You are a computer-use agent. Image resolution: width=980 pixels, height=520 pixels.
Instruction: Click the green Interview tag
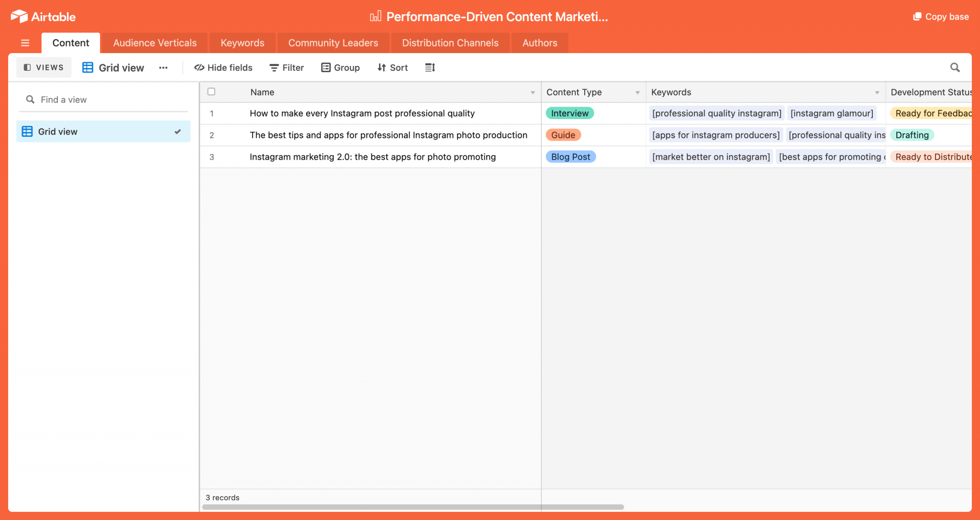(569, 113)
